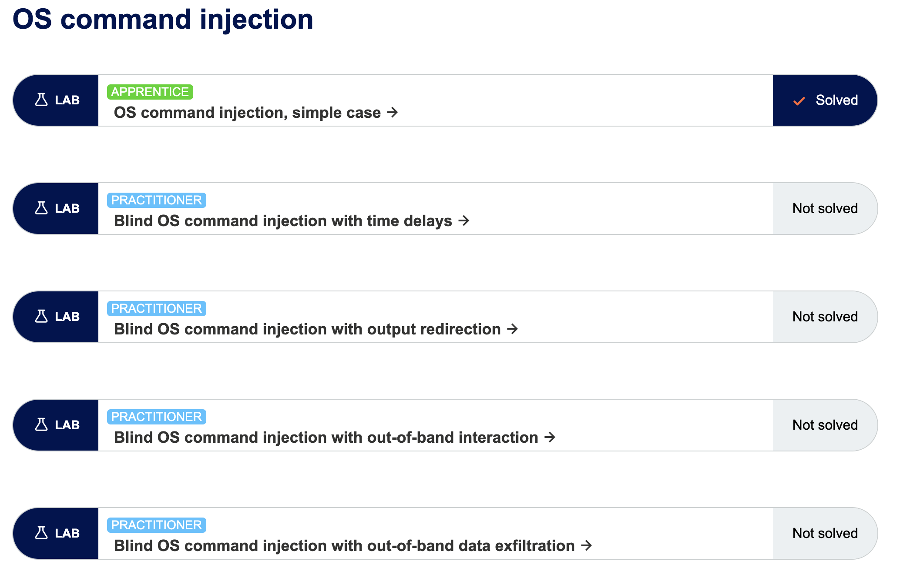Viewport: 900px width, 588px height.
Task: Open the out-of-band data exfiltration lab
Action: [x=344, y=546]
